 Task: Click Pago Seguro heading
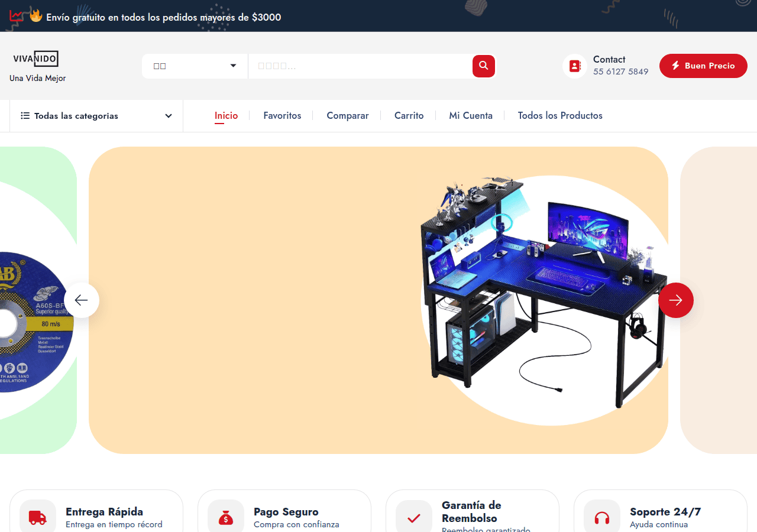pyautogui.click(x=286, y=512)
